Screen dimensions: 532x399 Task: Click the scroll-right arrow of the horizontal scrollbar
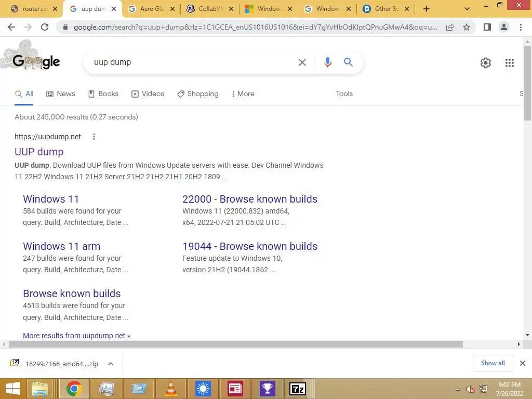(x=519, y=344)
